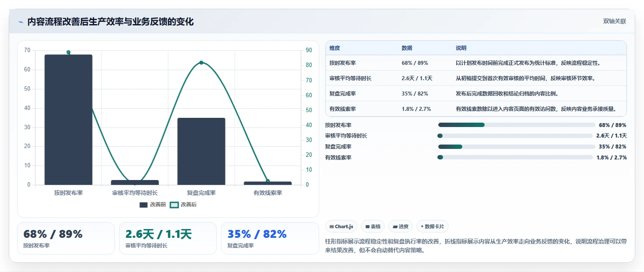Click the 按时发布rate x-axis label 按时发布率
The height and width of the screenshot is (272, 644).
[68, 193]
